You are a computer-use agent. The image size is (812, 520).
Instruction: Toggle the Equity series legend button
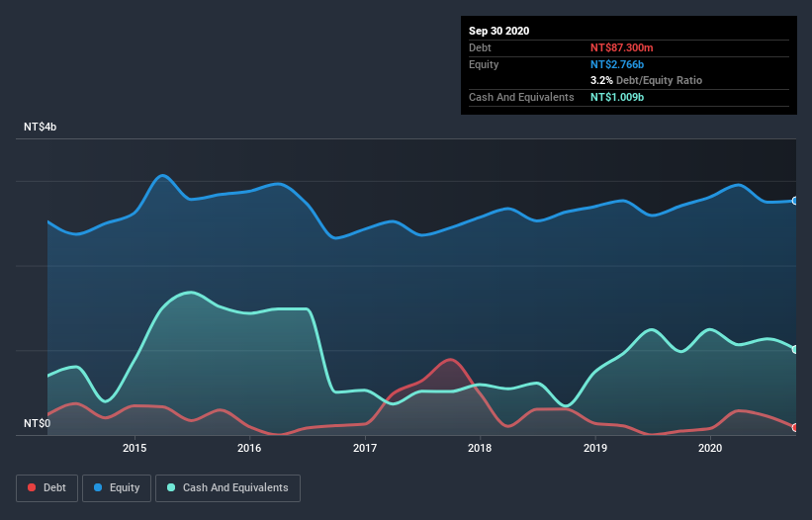pyautogui.click(x=117, y=488)
